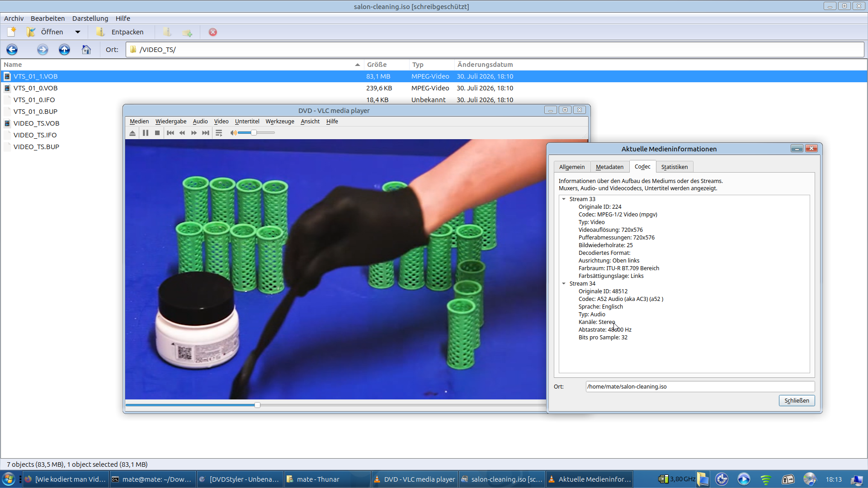
Task: Collapse the Stream 33 tree node
Action: coord(564,199)
